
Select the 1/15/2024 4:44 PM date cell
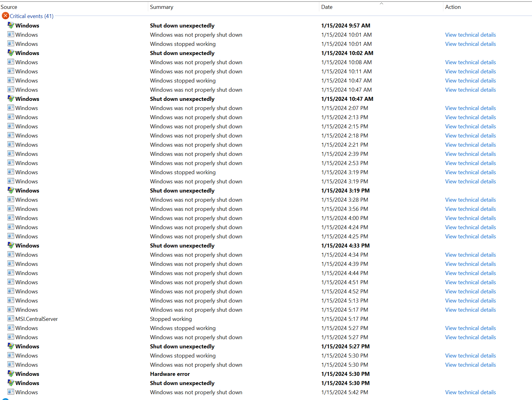click(345, 273)
